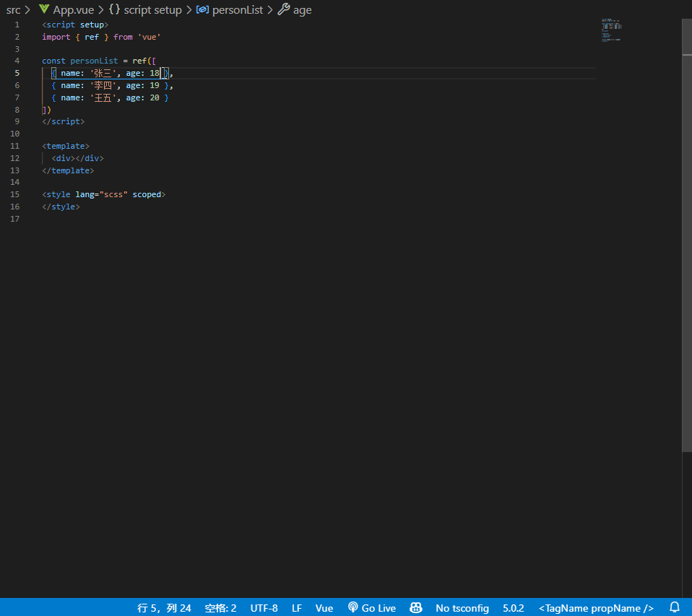Change the Vue language mode selector
The width and height of the screenshot is (692, 616).
tap(324, 608)
